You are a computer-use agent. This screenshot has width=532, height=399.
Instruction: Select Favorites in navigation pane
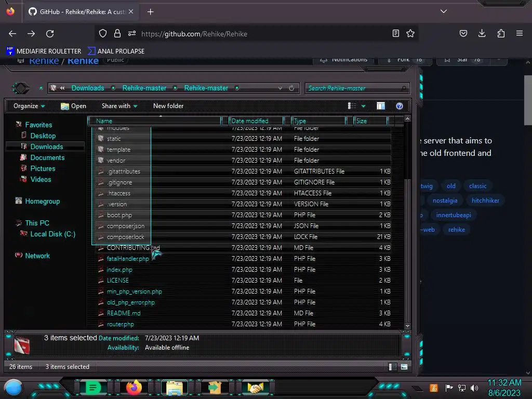pyautogui.click(x=38, y=125)
